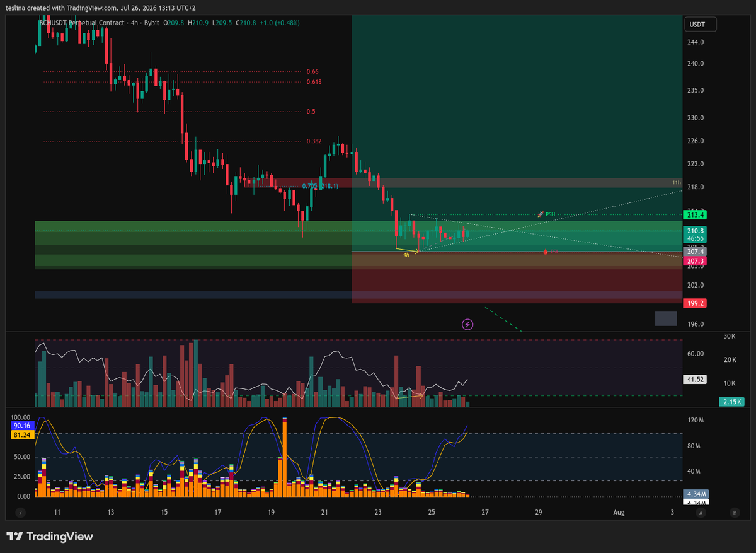756x553 pixels.
Task: Click the Aug label on the time axis
Action: tap(619, 513)
